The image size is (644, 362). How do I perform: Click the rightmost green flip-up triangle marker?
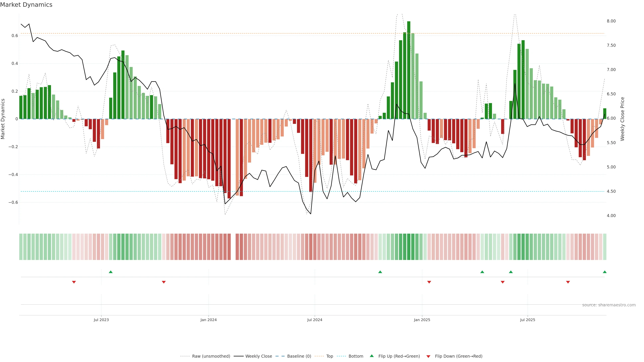(604, 272)
